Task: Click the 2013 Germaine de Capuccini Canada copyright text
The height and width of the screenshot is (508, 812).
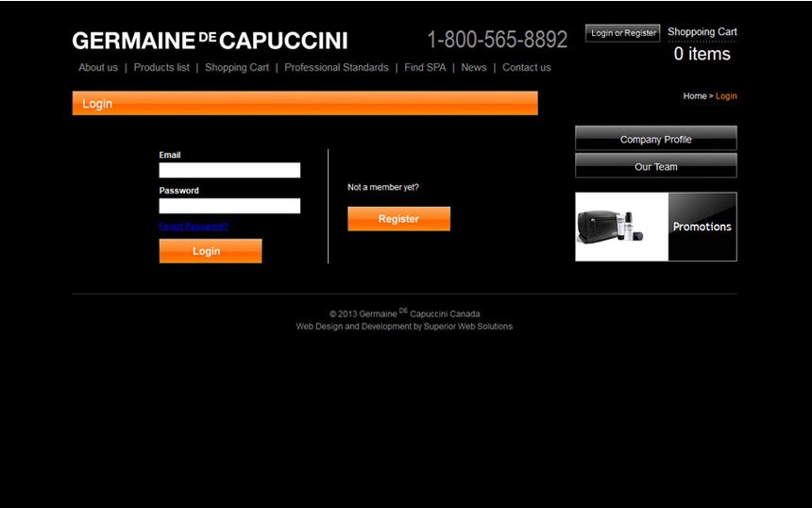Action: [x=404, y=313]
